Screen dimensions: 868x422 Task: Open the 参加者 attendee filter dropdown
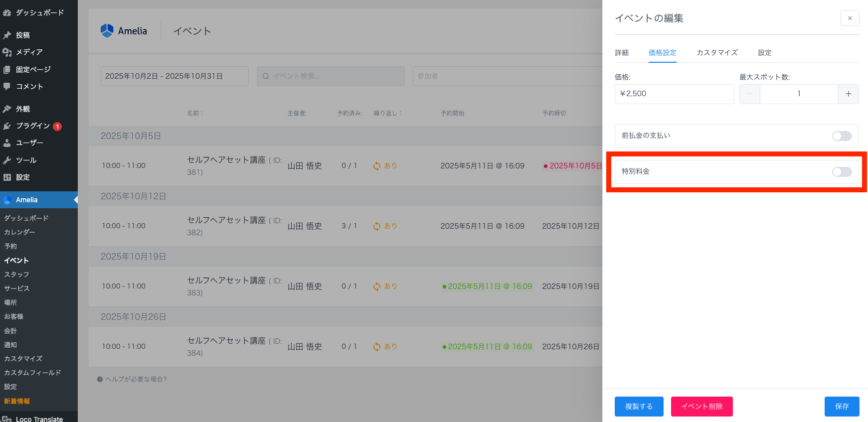click(x=506, y=76)
